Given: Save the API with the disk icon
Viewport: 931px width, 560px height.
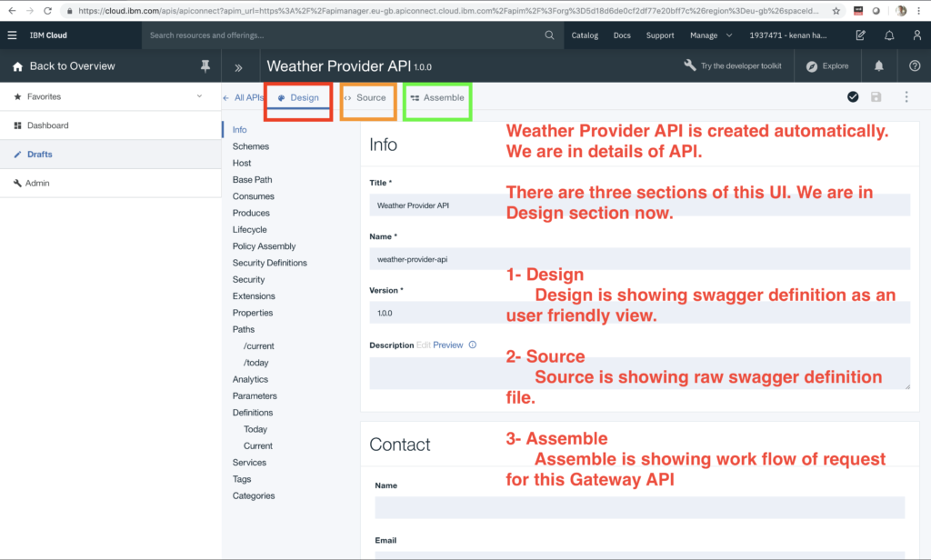Looking at the screenshot, I should click(x=876, y=96).
